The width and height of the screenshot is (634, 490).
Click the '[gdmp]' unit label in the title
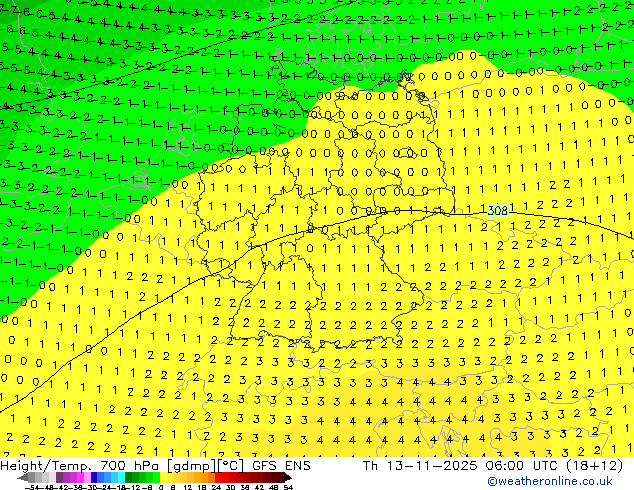pos(191,466)
